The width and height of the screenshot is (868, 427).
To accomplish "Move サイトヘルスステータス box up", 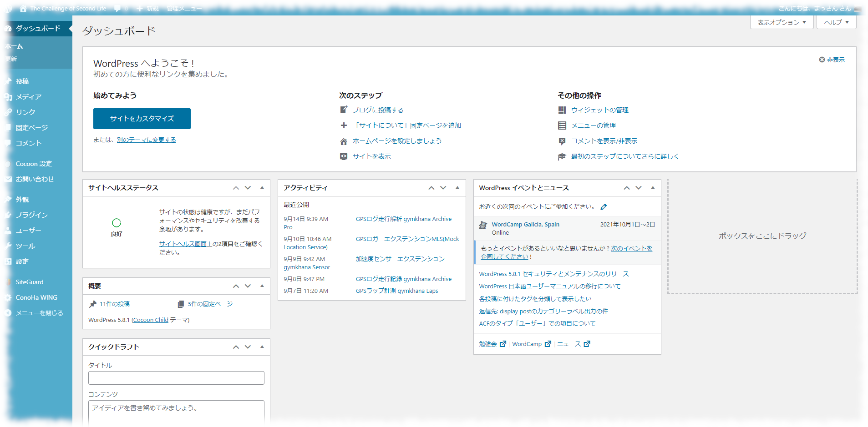I will (x=236, y=188).
